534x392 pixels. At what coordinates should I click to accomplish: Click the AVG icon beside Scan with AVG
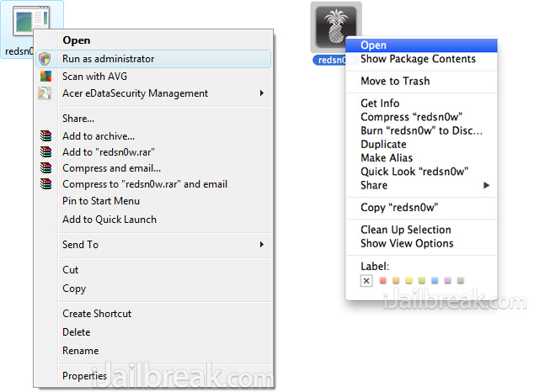pyautogui.click(x=45, y=77)
